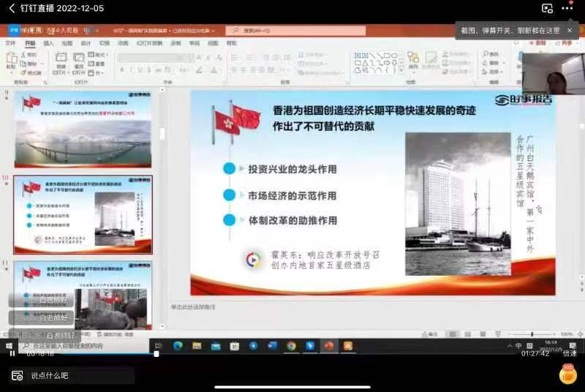
Task: Open Chrome from the taskbar
Action: tap(291, 346)
